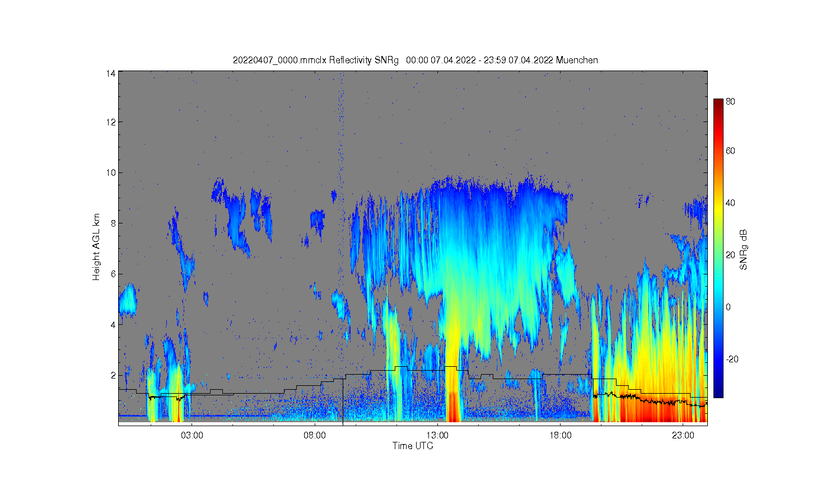Click the isolated cloud patch at 5 km on left edge
Viewport: 840px width, 504px height.
pyautogui.click(x=128, y=301)
